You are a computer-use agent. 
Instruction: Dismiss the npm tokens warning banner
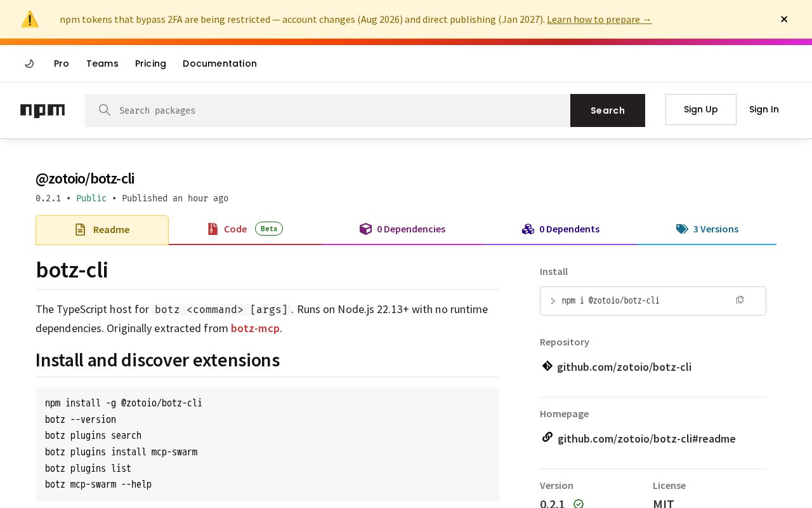(784, 19)
